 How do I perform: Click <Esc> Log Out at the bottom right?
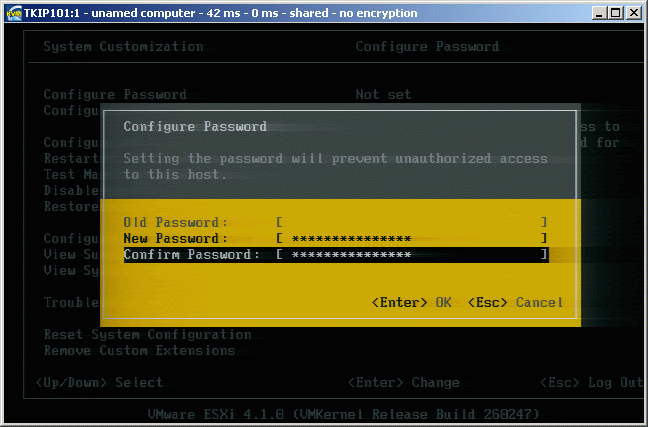click(x=591, y=382)
